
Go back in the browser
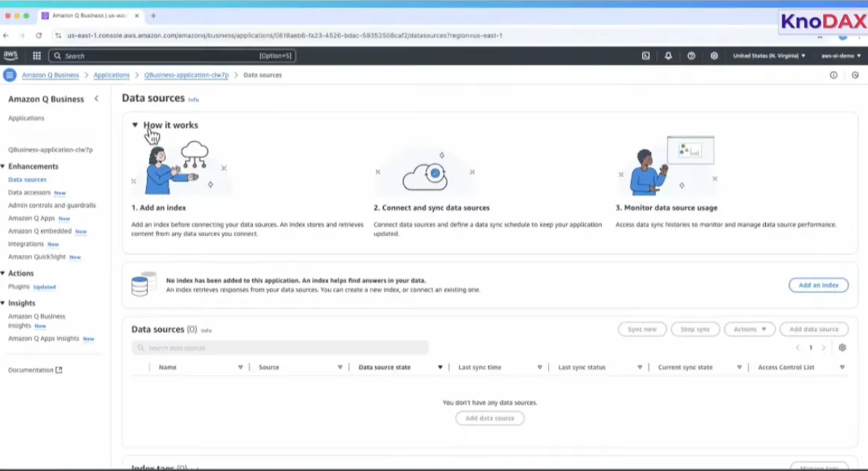[6, 36]
